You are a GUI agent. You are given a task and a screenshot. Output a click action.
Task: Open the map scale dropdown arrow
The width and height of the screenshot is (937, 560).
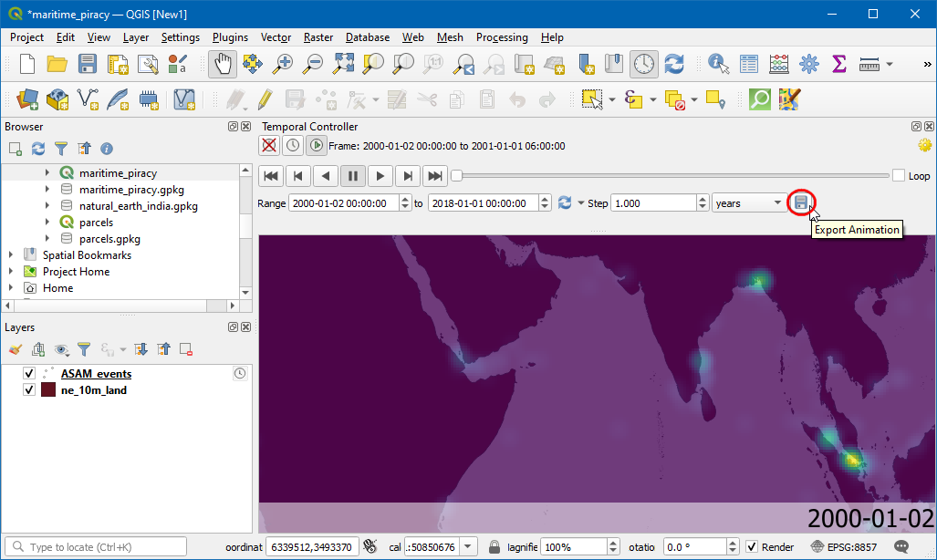pos(468,547)
